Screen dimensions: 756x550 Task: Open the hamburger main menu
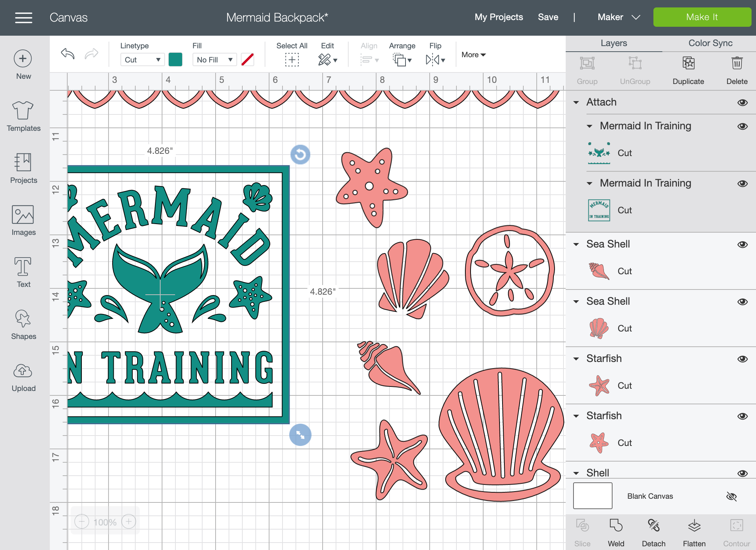point(23,17)
